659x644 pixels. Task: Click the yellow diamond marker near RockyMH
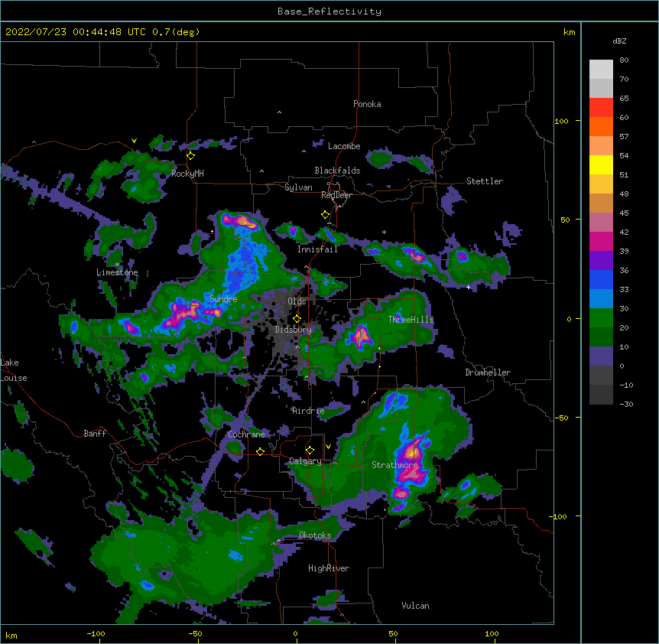click(x=191, y=155)
